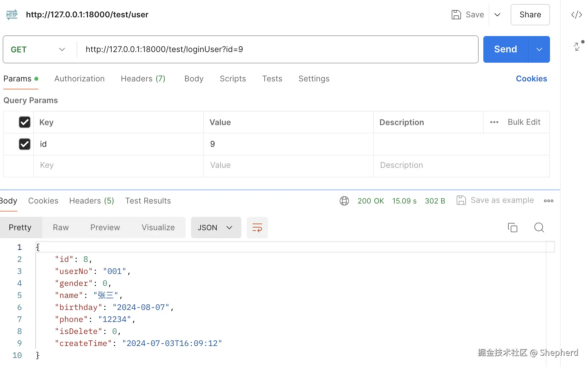Expand the Send button dropdown arrow
The image size is (588, 367).
(x=539, y=49)
